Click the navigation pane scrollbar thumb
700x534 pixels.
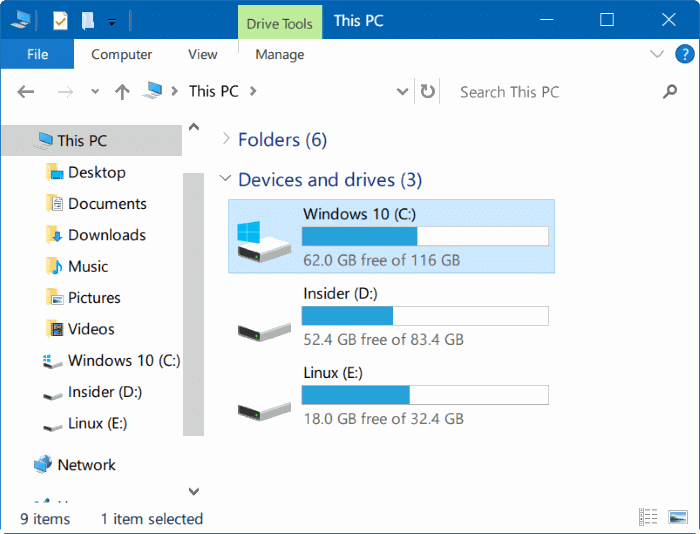pos(193,304)
